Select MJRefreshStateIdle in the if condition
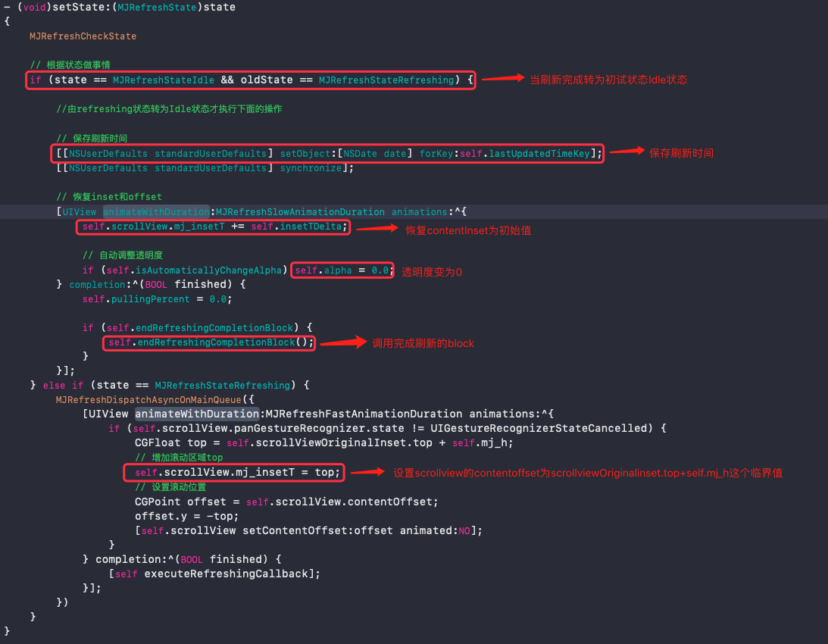Viewport: 828px width, 644px height. [163, 80]
